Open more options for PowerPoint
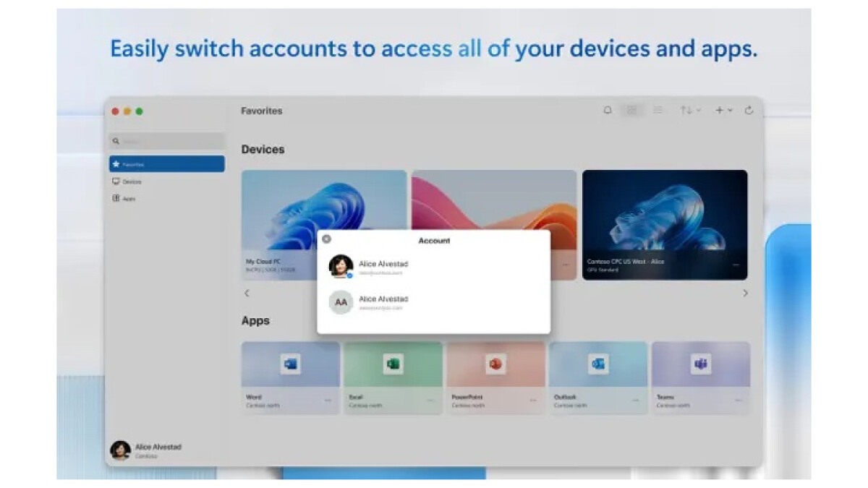The width and height of the screenshot is (868, 488). tap(533, 401)
